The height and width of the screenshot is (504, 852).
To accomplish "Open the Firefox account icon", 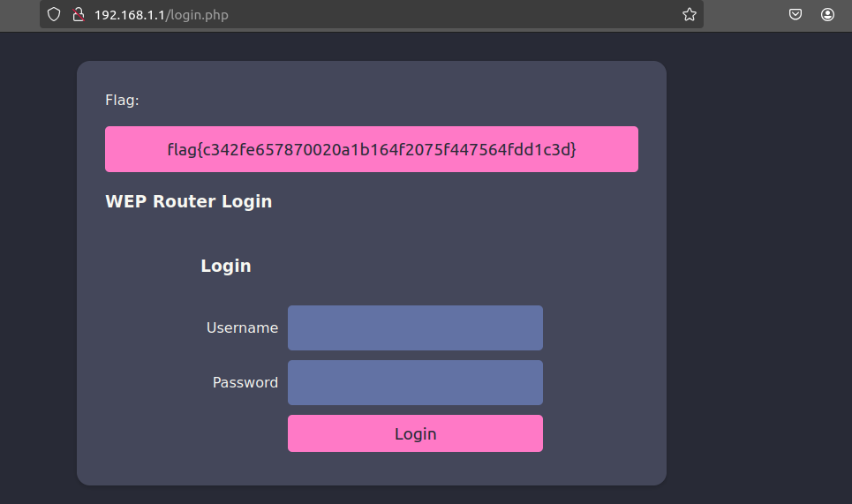I will click(x=827, y=15).
